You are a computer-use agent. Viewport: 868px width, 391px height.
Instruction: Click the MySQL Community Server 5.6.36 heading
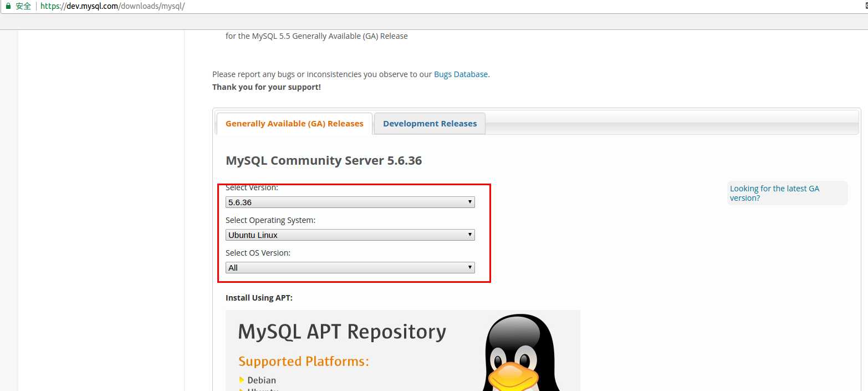pyautogui.click(x=324, y=161)
